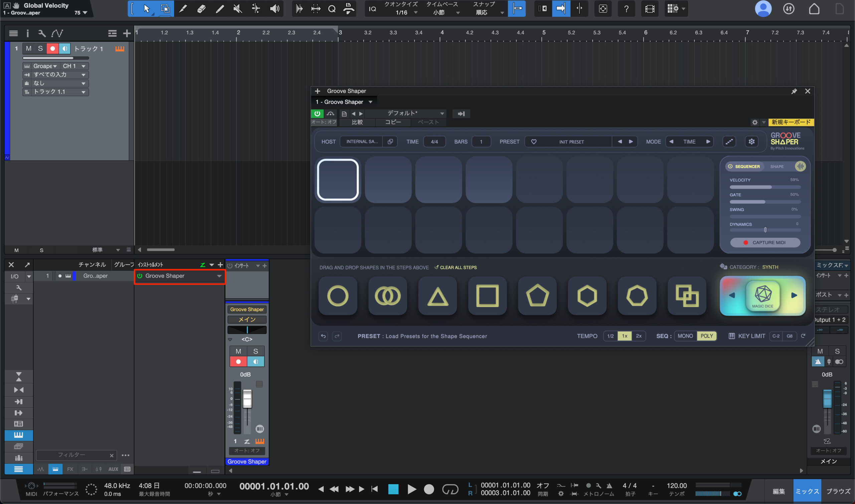Toggle loop button in transport
This screenshot has width=855, height=504.
coord(450,489)
